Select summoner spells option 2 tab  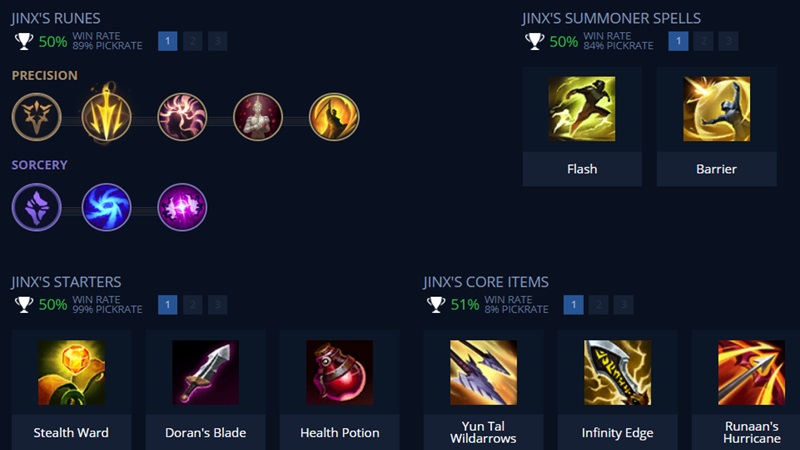(703, 41)
